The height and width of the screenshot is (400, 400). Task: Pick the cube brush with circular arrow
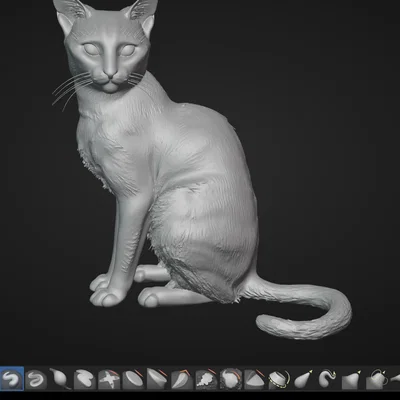point(377,379)
